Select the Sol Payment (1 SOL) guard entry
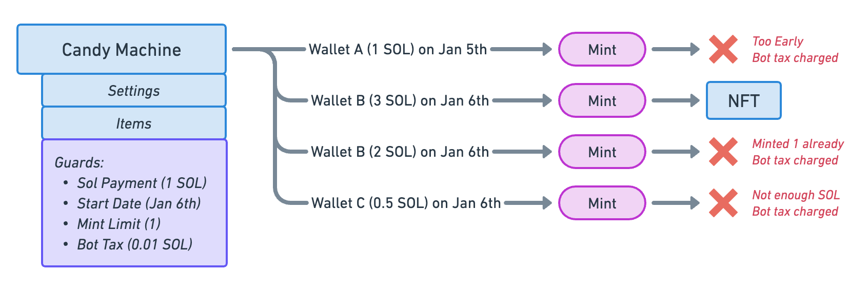 142,183
